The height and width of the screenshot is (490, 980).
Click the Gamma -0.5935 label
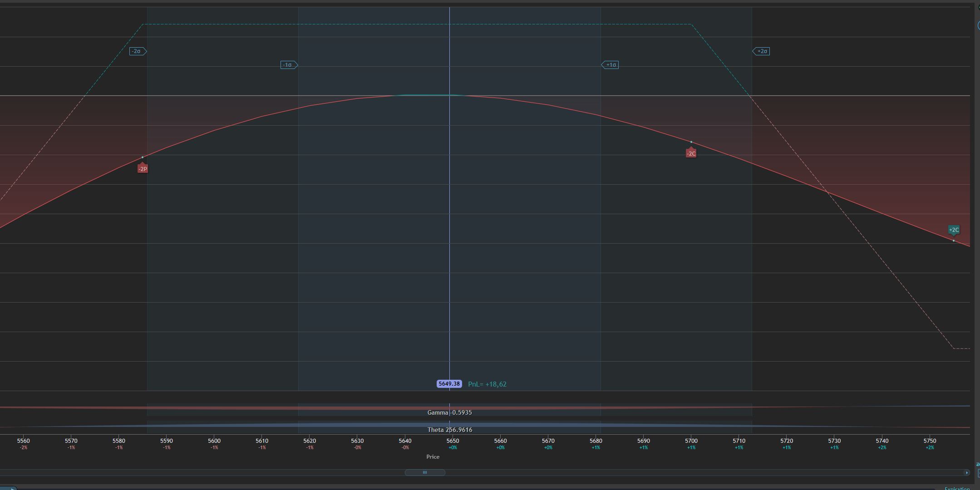pyautogui.click(x=449, y=412)
